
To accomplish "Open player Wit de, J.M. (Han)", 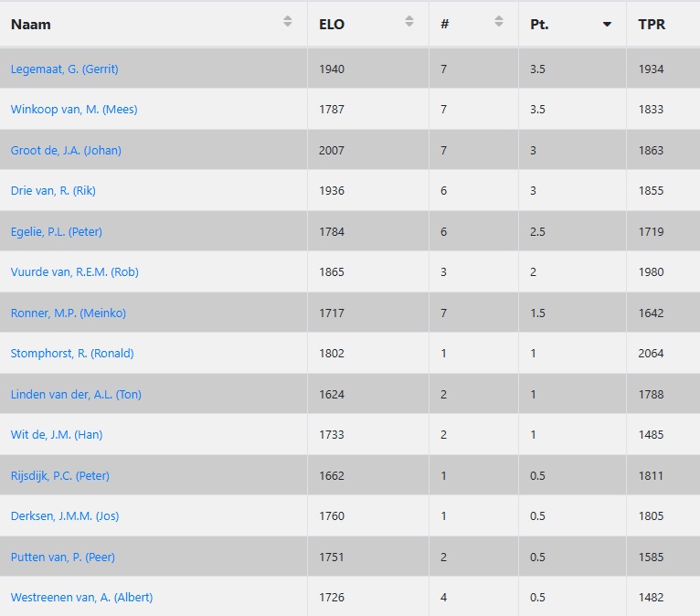I will pyautogui.click(x=57, y=434).
